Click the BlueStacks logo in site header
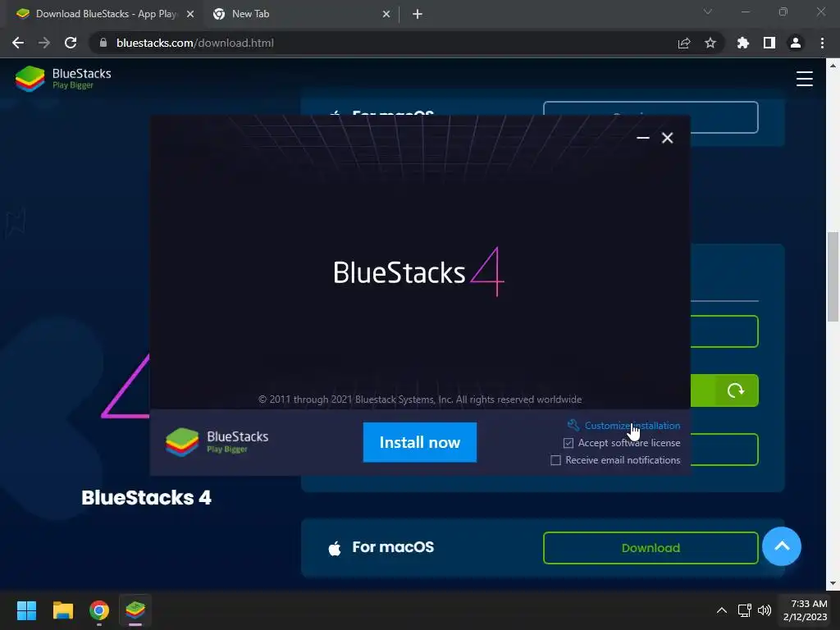Image resolution: width=840 pixels, height=630 pixels. click(63, 79)
